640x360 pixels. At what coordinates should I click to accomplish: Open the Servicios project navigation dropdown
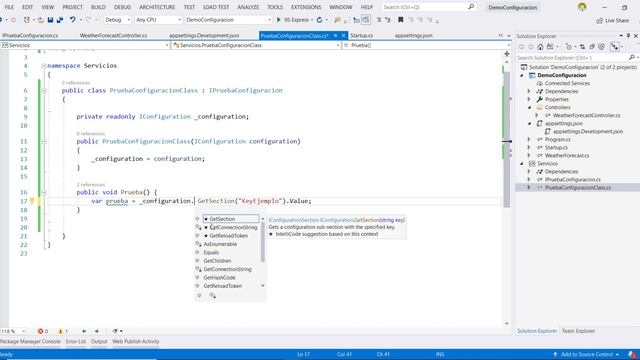pos(85,45)
